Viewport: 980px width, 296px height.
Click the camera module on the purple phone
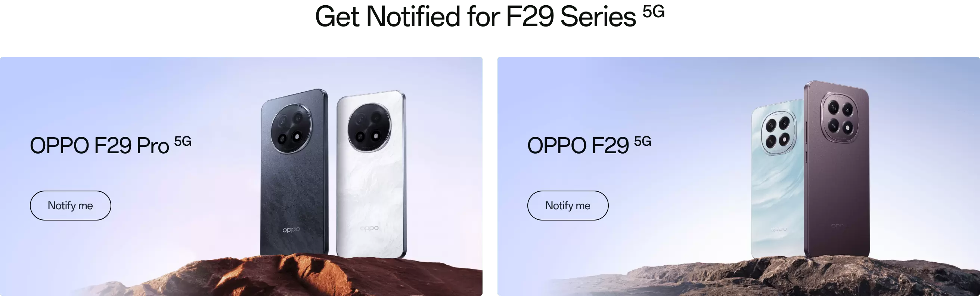(x=840, y=117)
